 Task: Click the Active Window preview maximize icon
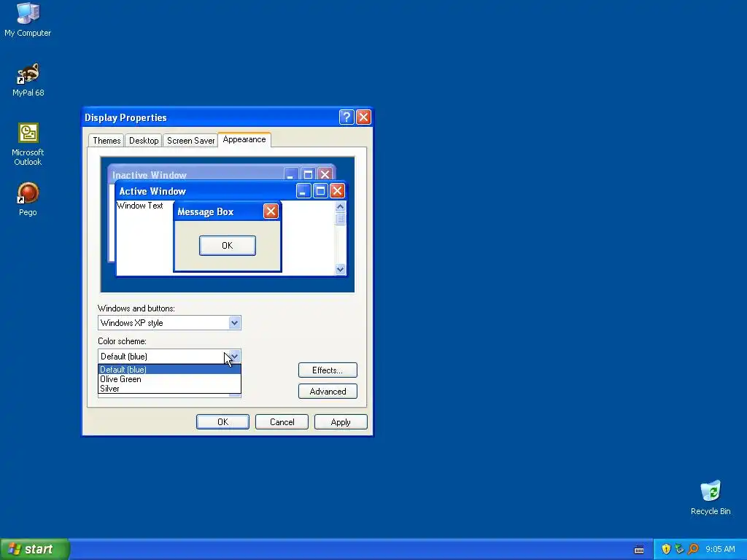tap(320, 191)
